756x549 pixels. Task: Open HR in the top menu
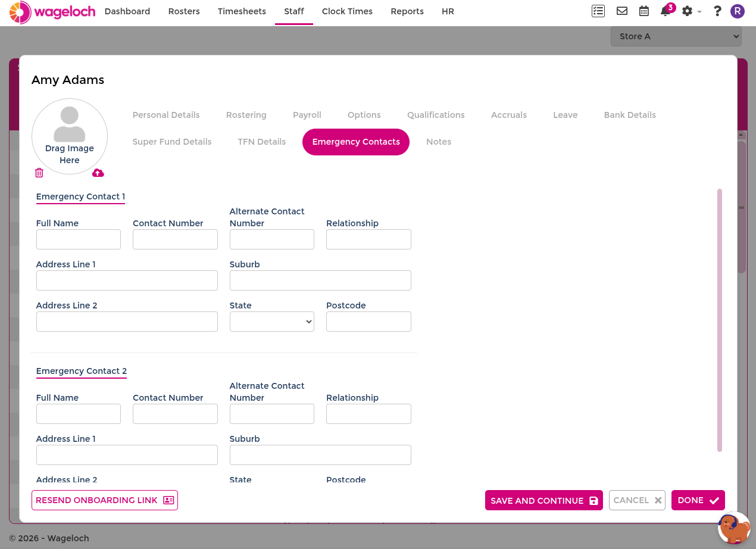click(448, 11)
